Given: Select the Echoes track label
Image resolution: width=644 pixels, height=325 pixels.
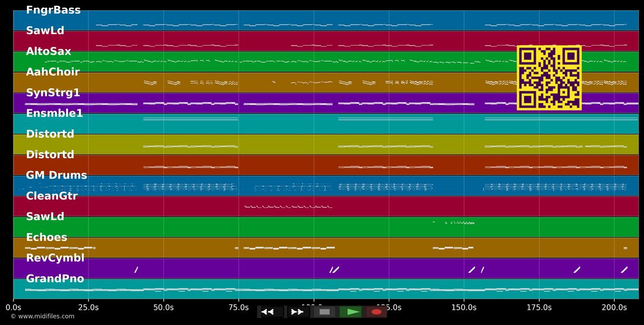Looking at the screenshot, I should pos(46,238).
